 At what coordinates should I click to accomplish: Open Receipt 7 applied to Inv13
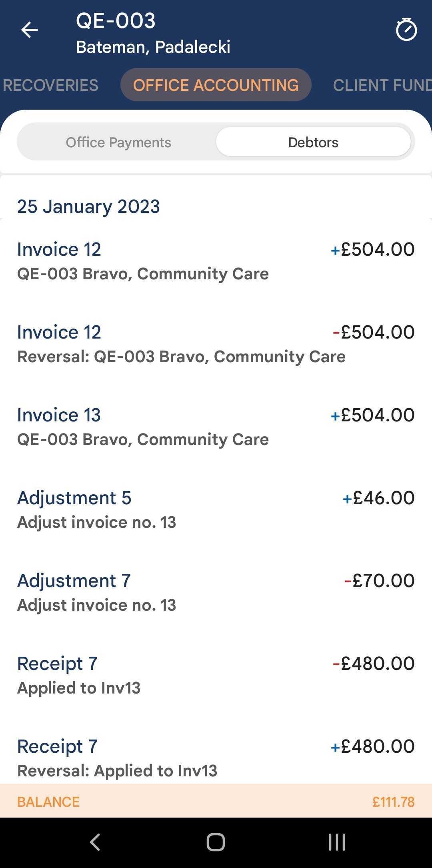[216, 675]
